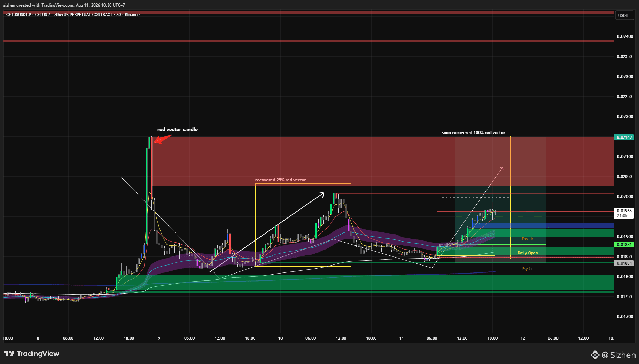Click the date marker 10 on time axis

pyautogui.click(x=280, y=338)
